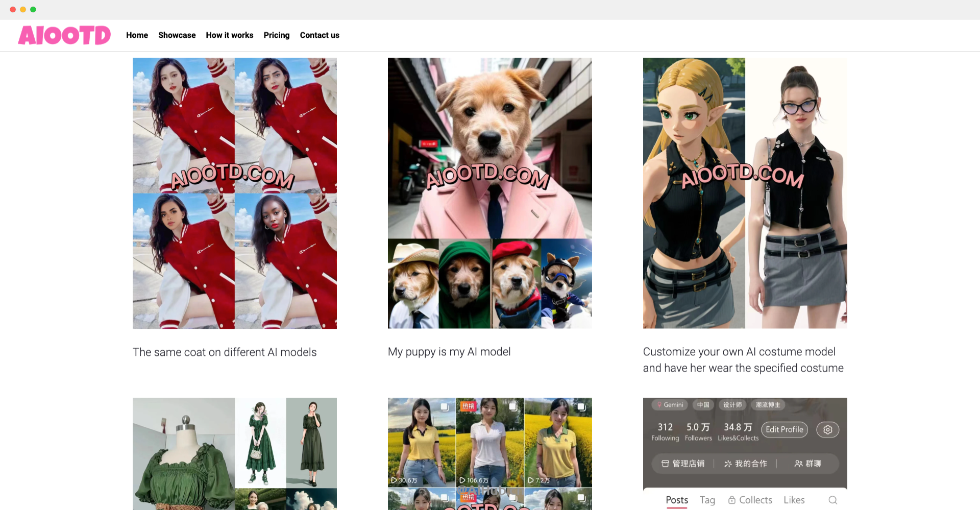Switch to the Likes tab
Image resolution: width=980 pixels, height=510 pixels.
coord(794,500)
